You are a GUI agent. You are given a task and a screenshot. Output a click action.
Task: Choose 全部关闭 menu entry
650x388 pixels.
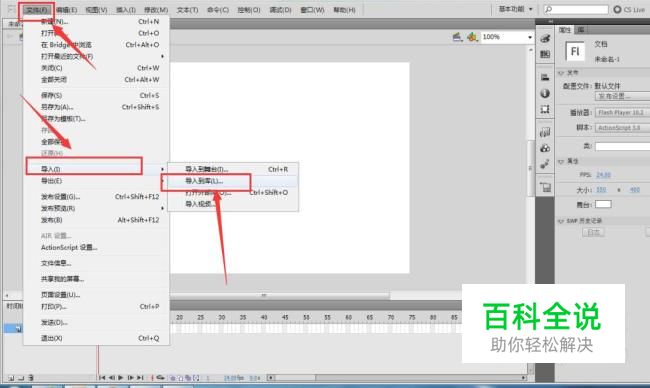pyautogui.click(x=96, y=80)
